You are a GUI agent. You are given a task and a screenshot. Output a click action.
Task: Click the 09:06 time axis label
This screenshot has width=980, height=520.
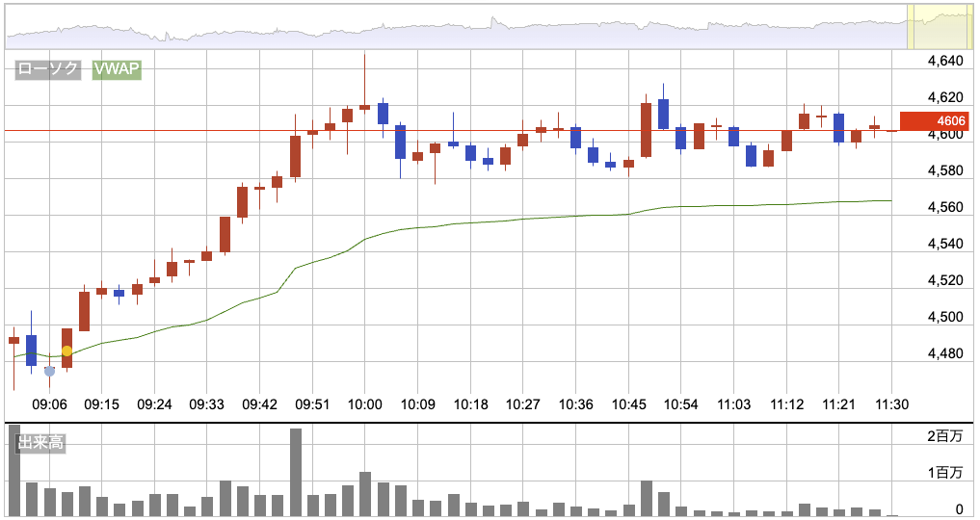pos(49,403)
